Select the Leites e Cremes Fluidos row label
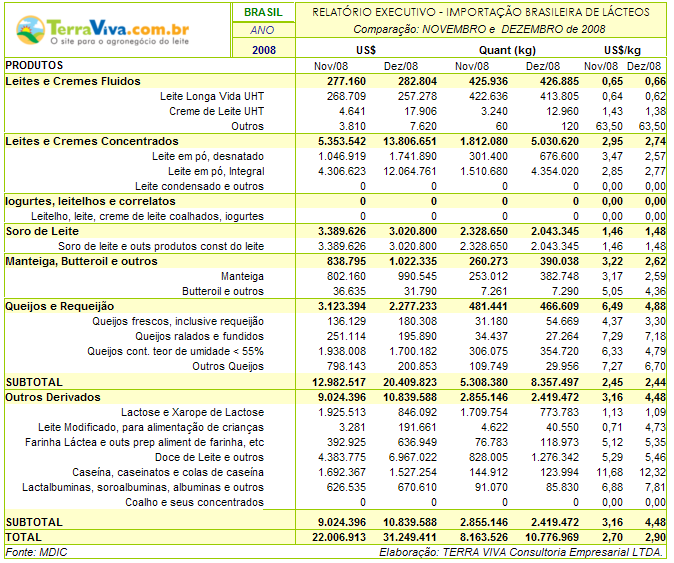Image resolution: width=674 pixels, height=563 pixels. pyautogui.click(x=73, y=81)
